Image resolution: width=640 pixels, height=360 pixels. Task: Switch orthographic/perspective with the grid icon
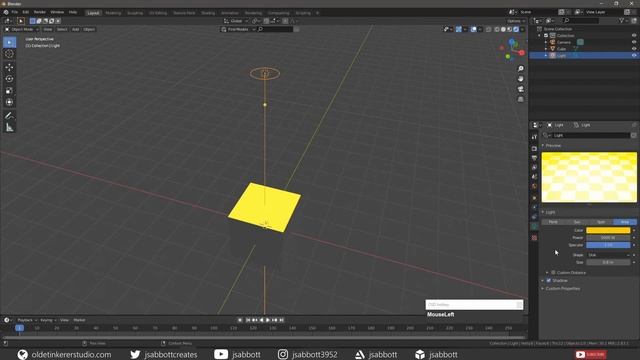click(x=520, y=99)
